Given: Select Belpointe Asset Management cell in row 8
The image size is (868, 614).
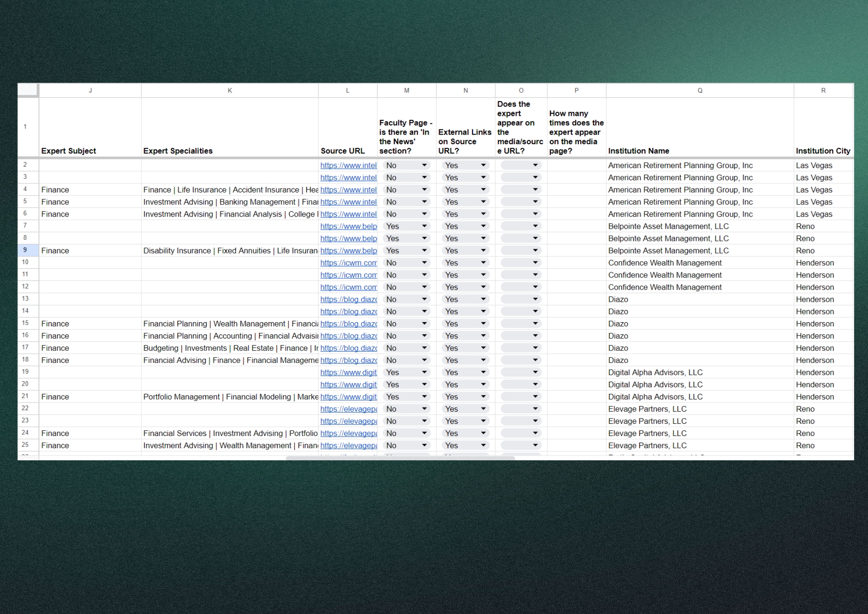Looking at the screenshot, I should click(x=700, y=238).
